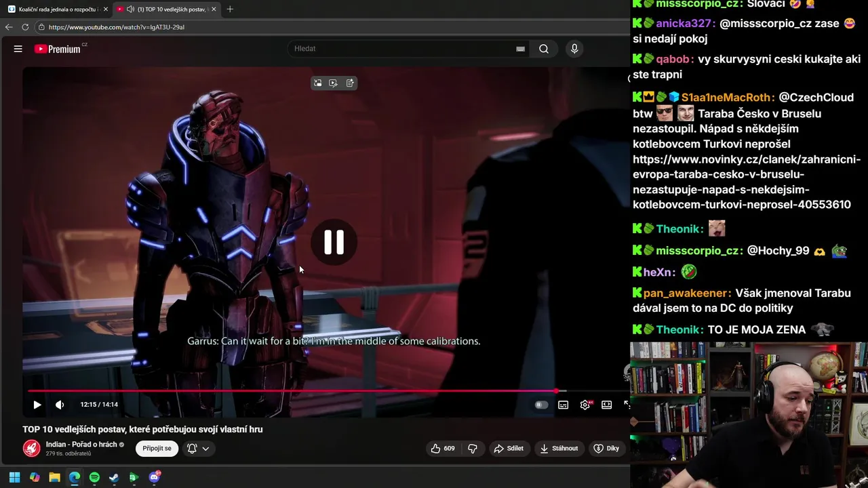Mute the video volume speaker icon
This screenshot has height=488, width=868.
60,405
